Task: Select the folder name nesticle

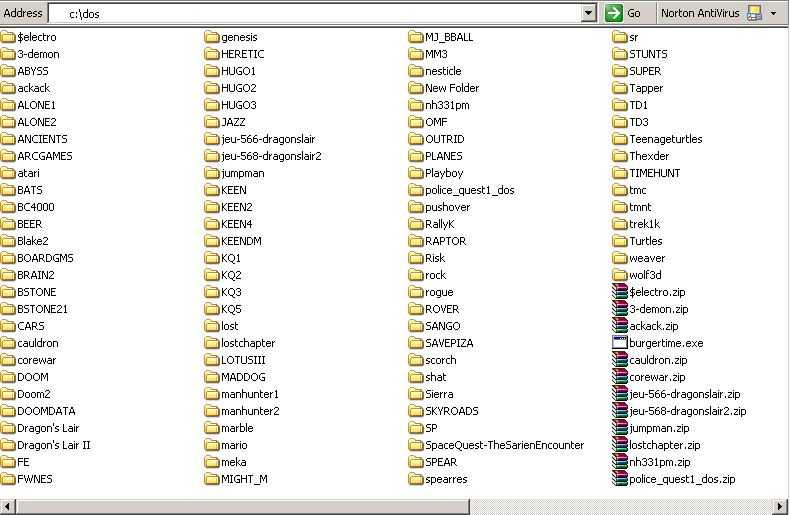Action: [x=443, y=71]
